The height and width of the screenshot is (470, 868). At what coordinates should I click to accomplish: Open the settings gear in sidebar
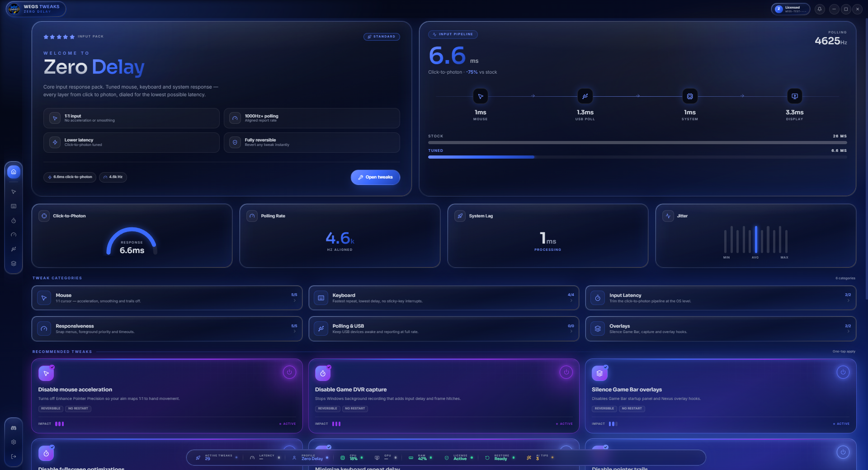pos(14,442)
